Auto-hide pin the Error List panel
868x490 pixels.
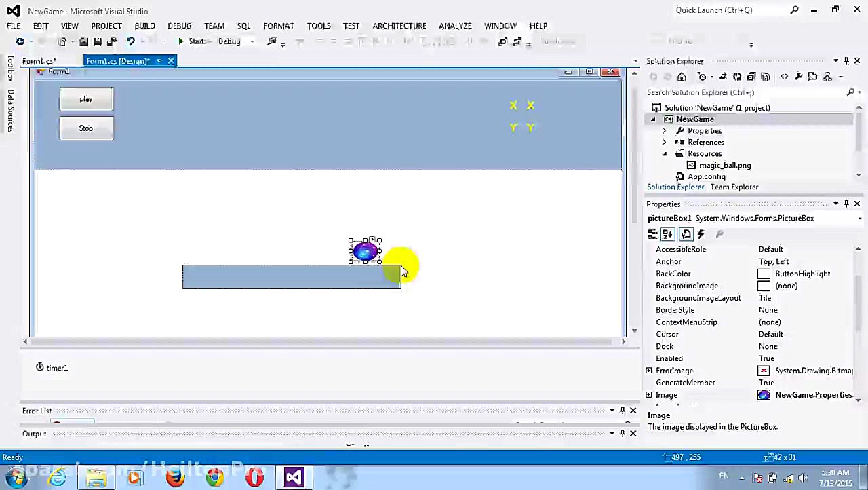623,411
